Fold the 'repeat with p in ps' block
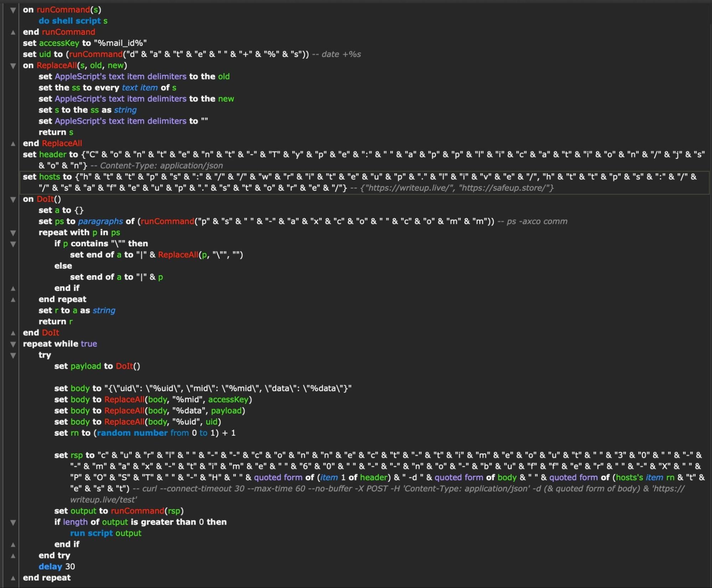This screenshot has width=712, height=588. [13, 233]
